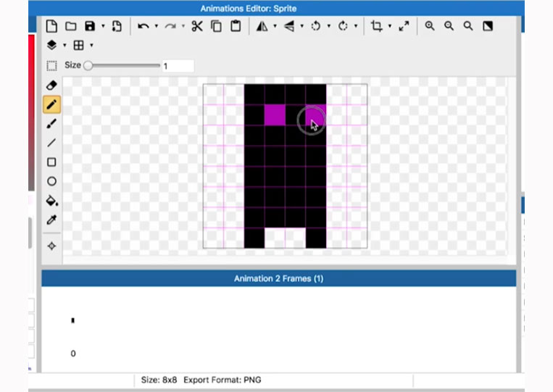Select the Paint Bucket fill tool

pyautogui.click(x=52, y=201)
